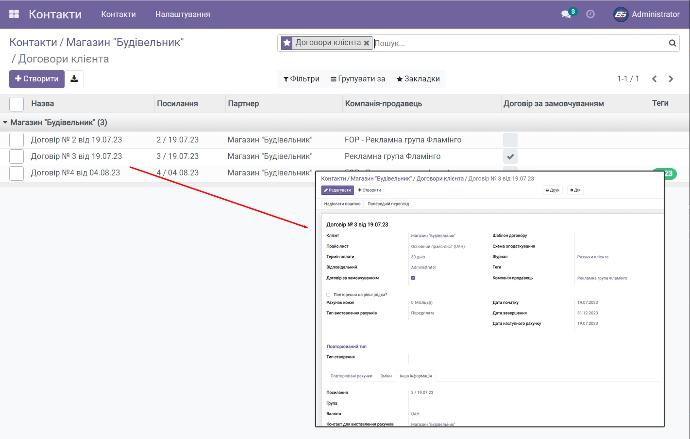Remove the Договори клієнта search filter
Image resolution: width=690 pixels, height=439 pixels.
367,44
